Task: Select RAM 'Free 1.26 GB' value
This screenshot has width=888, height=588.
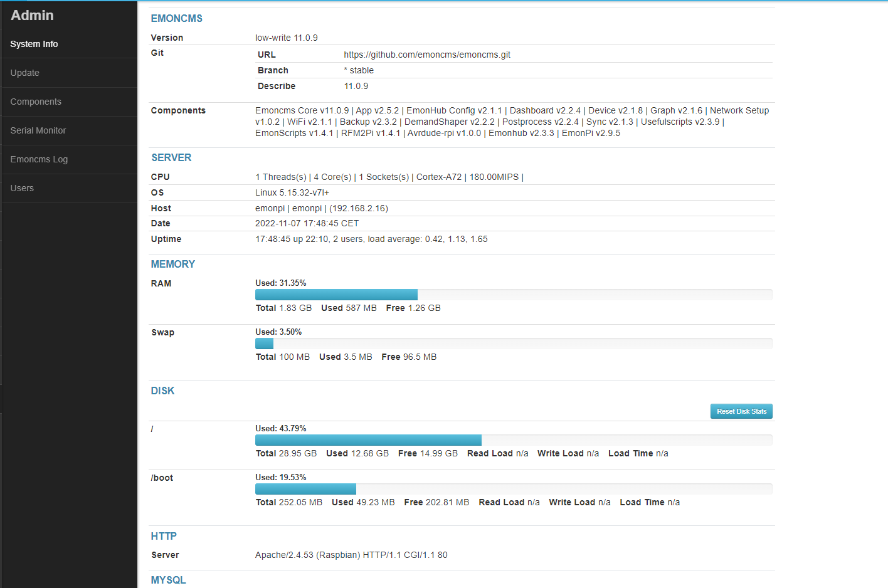Action: pos(413,308)
